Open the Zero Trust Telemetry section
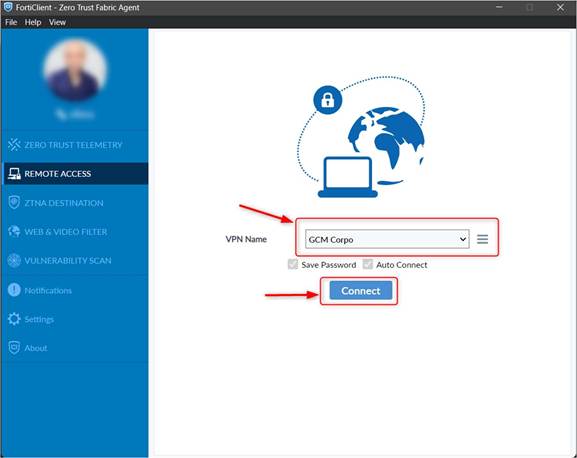The width and height of the screenshot is (577, 458). pyautogui.click(x=75, y=145)
